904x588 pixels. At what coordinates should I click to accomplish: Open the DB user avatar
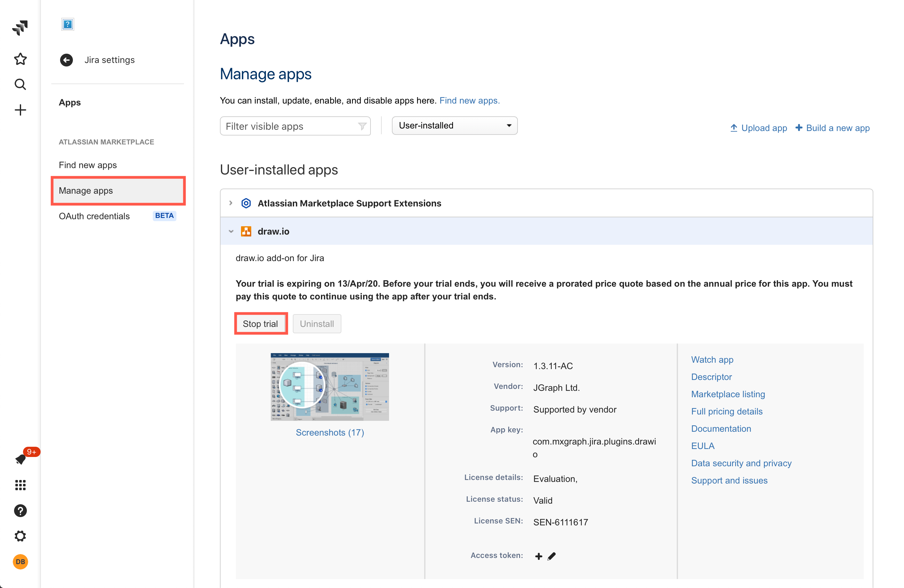click(x=20, y=562)
